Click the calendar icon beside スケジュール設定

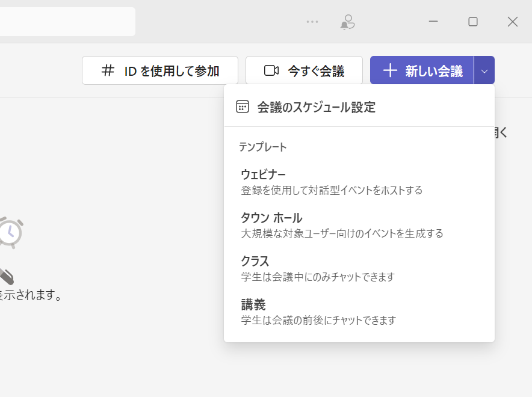point(243,107)
